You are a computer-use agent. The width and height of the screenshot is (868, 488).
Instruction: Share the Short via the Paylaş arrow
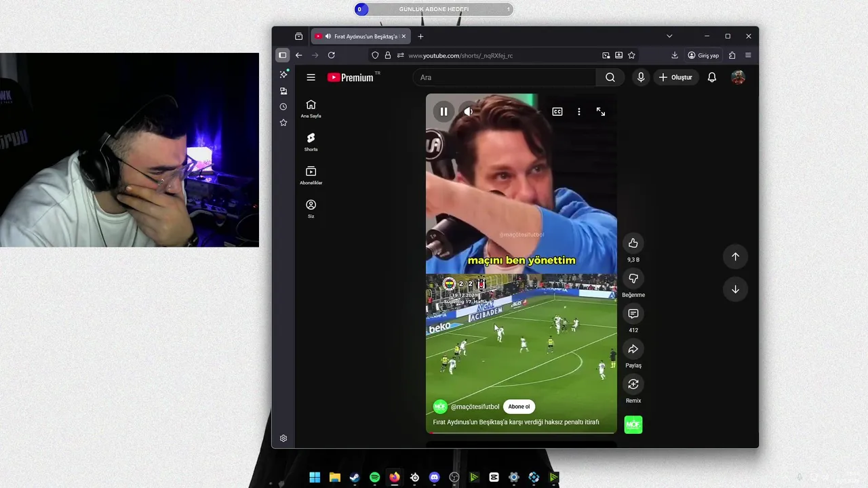[x=633, y=349]
